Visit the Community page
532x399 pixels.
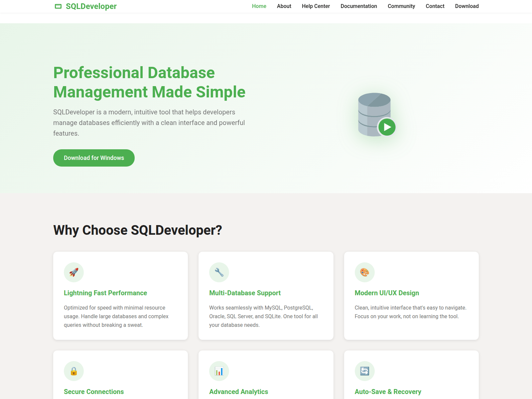(x=401, y=6)
